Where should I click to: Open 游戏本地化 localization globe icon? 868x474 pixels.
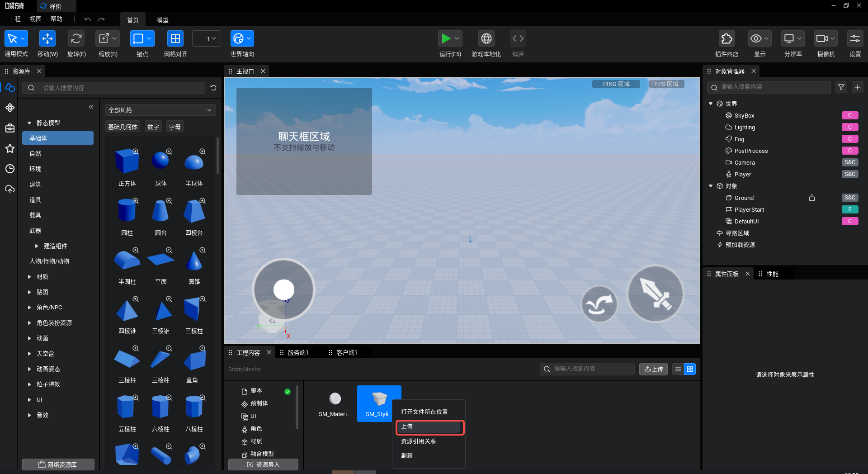pos(486,38)
